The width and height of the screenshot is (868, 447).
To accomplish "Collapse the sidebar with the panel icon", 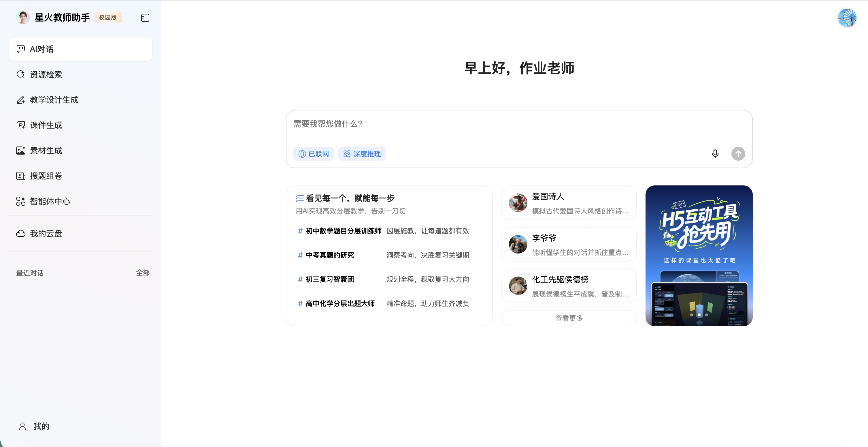I will [x=145, y=18].
